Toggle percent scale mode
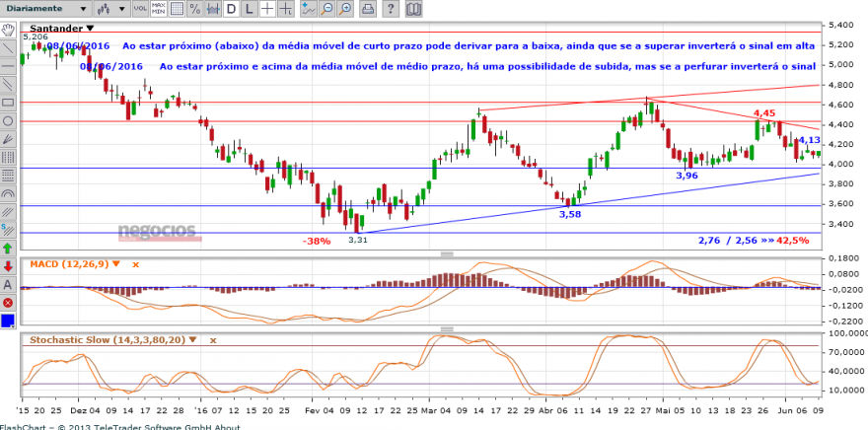This screenshot has height=430, width=868. click(x=195, y=8)
